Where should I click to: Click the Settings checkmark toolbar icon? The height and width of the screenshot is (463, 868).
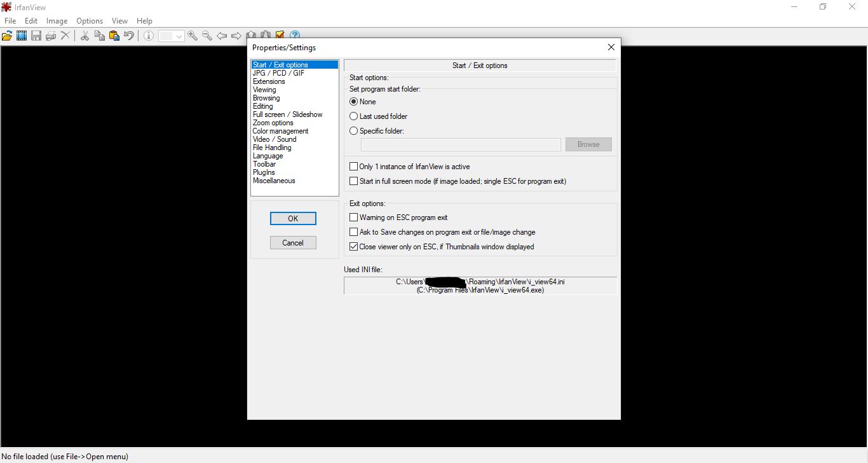point(280,35)
